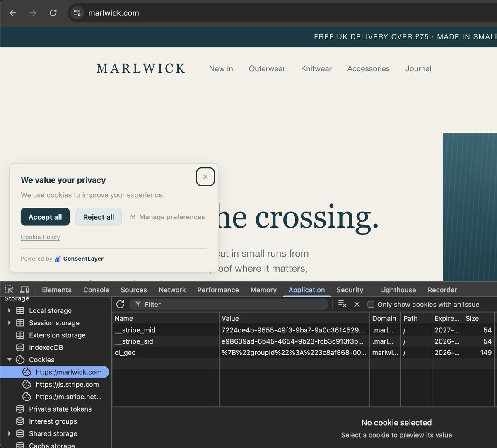Select Shared storage in sidebar
The height and width of the screenshot is (448, 497).
pos(53,433)
